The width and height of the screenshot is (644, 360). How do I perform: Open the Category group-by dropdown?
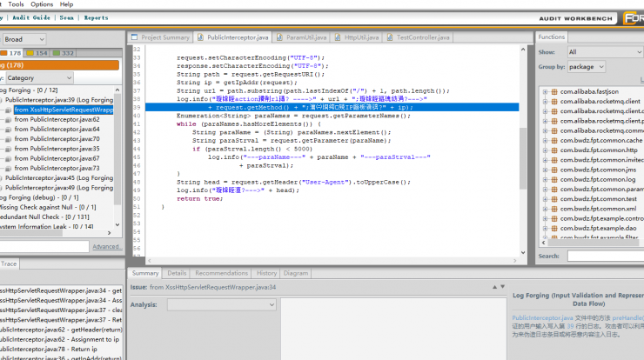tap(39, 78)
